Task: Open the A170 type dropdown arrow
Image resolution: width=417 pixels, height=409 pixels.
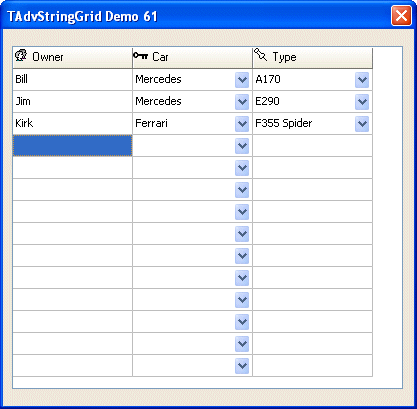Action: click(x=362, y=80)
